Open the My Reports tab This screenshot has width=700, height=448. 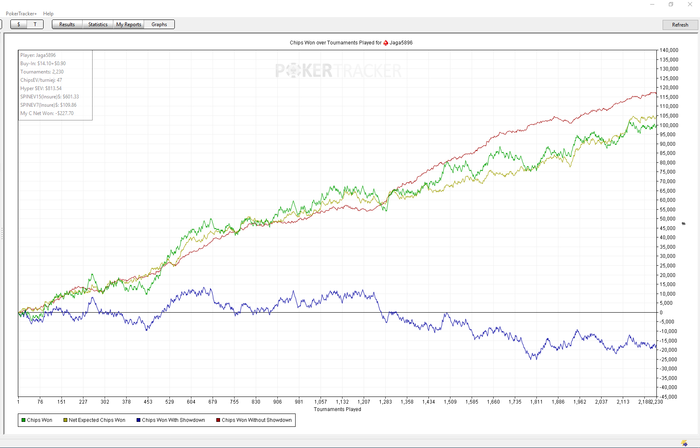point(129,25)
